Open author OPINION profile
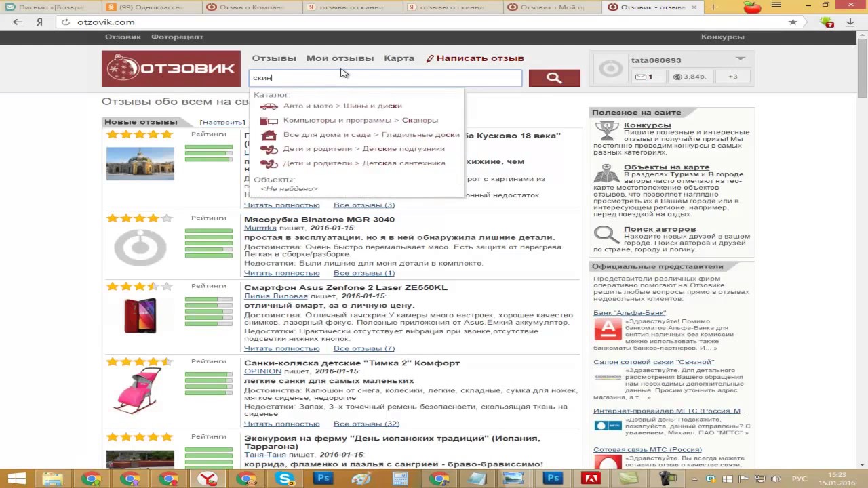The height and width of the screenshot is (488, 868). 262,371
